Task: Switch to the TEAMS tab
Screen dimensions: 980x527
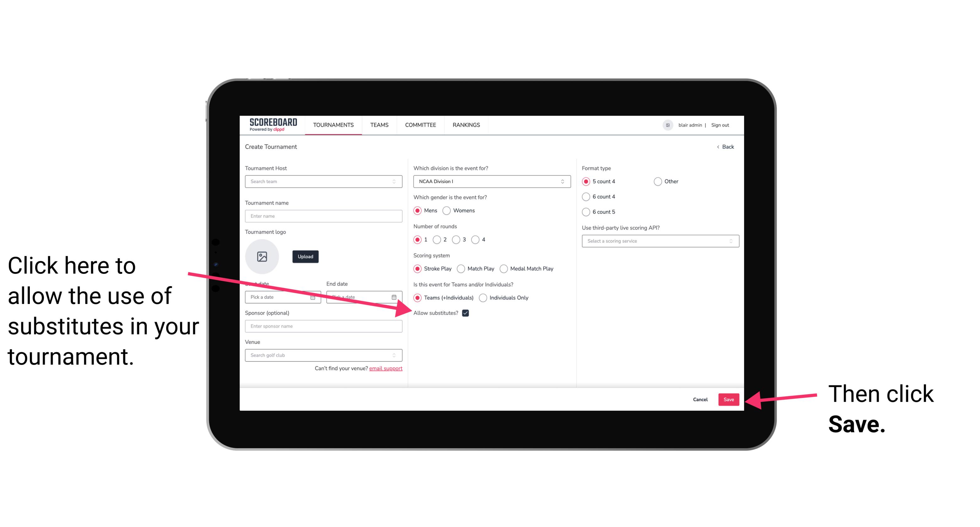Action: pos(378,125)
